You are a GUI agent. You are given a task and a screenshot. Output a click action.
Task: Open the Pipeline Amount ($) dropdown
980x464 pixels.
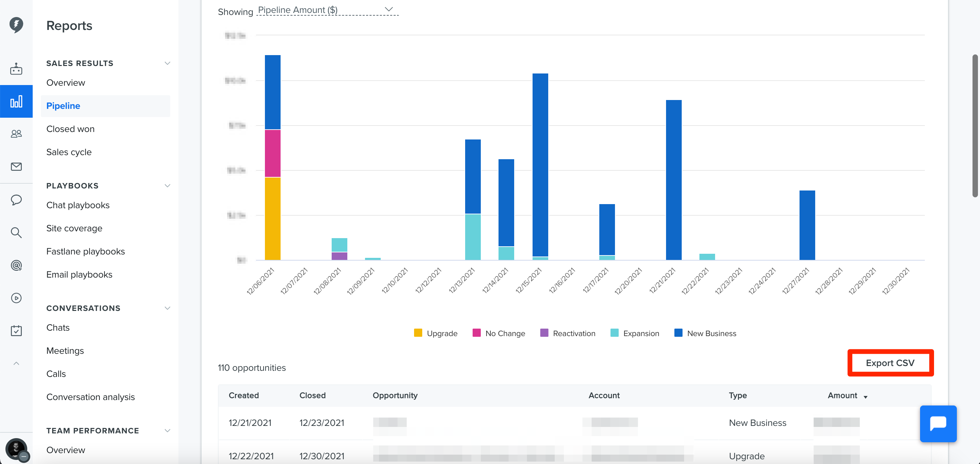tap(328, 10)
